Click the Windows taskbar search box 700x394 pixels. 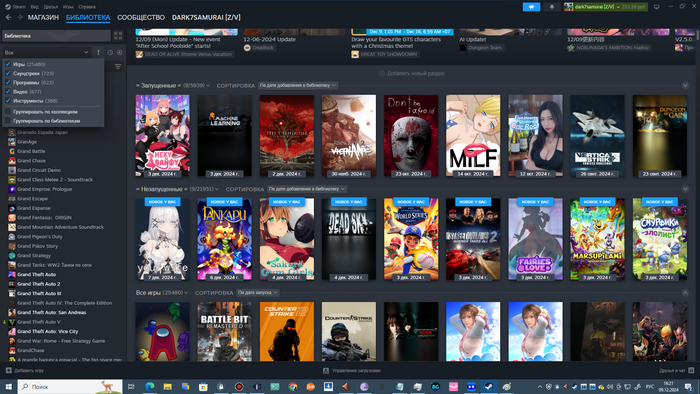coord(70,386)
